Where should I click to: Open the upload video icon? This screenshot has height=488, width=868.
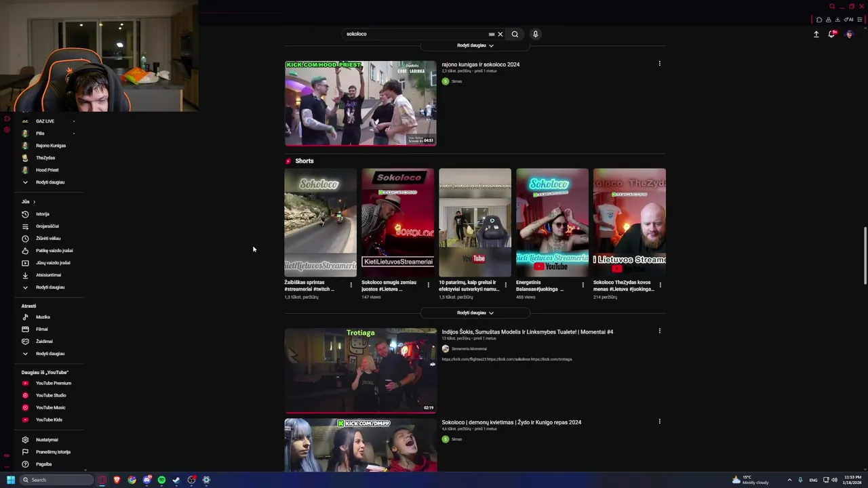click(816, 34)
